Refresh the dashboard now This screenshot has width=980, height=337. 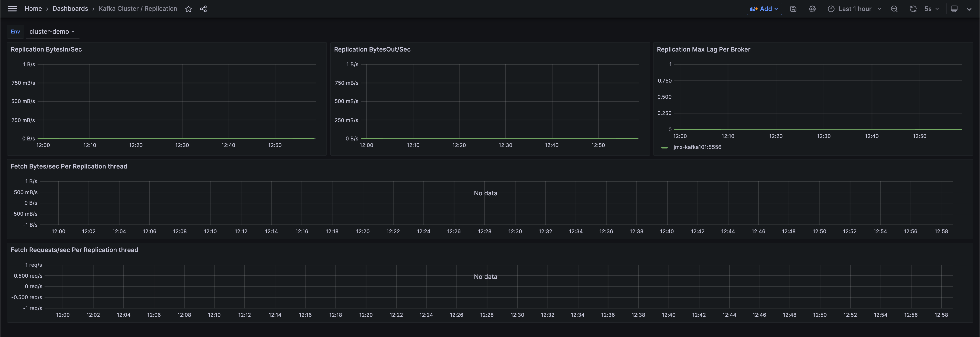(913, 9)
